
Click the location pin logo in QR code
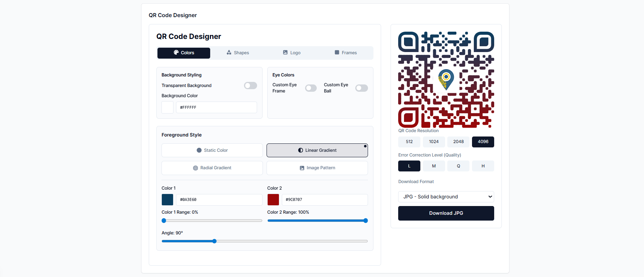(x=446, y=80)
